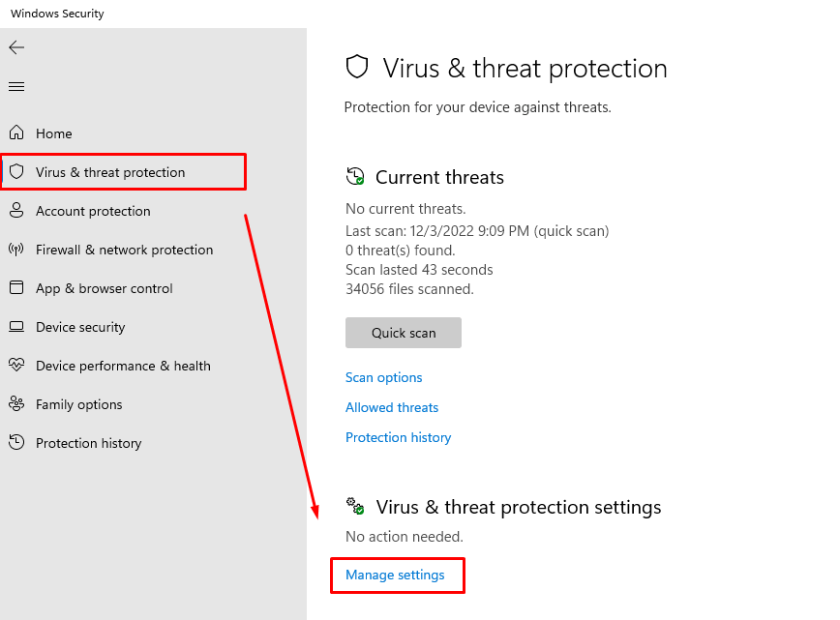Click the App & browser control window icon
Screen dimensions: 840x620
tap(16, 287)
